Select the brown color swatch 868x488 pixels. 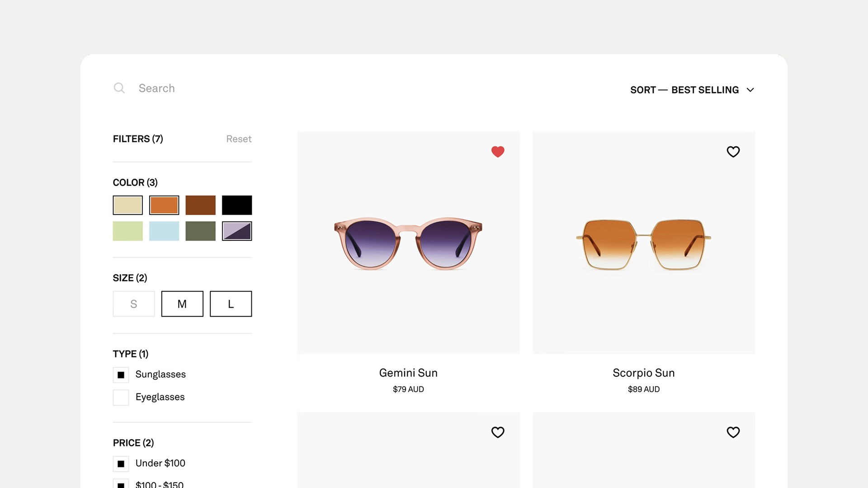pos(200,205)
